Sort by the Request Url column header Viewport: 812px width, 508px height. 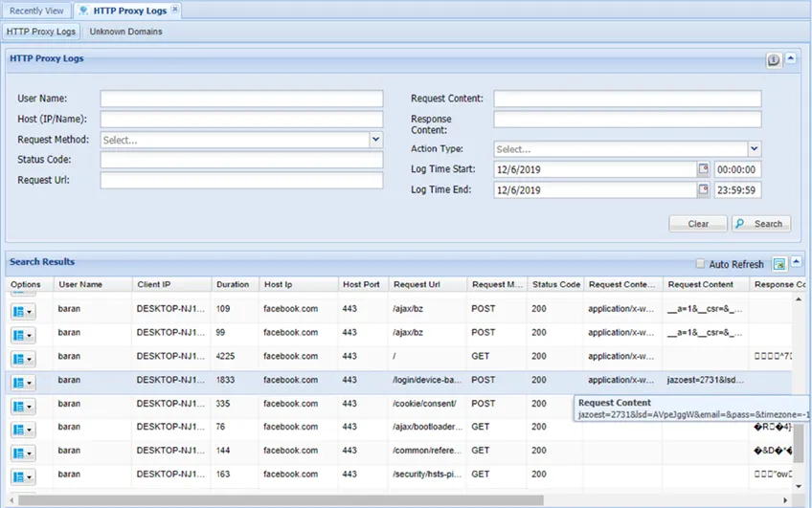point(427,284)
